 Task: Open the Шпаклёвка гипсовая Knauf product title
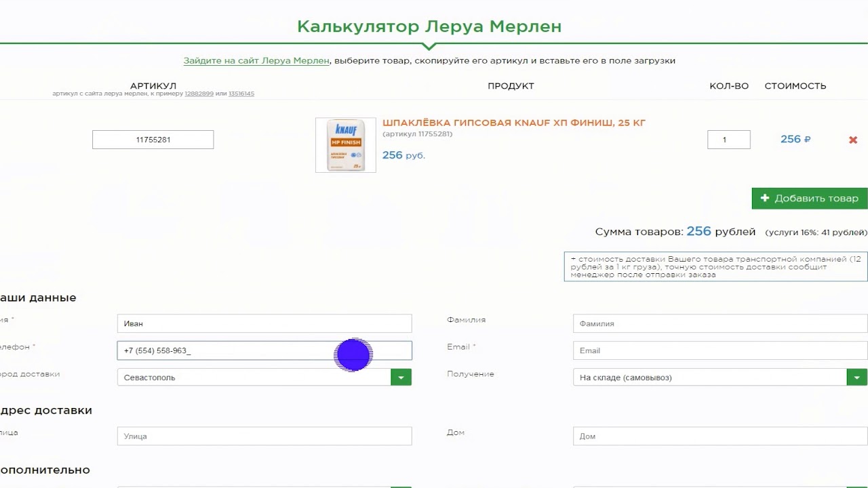pos(514,123)
